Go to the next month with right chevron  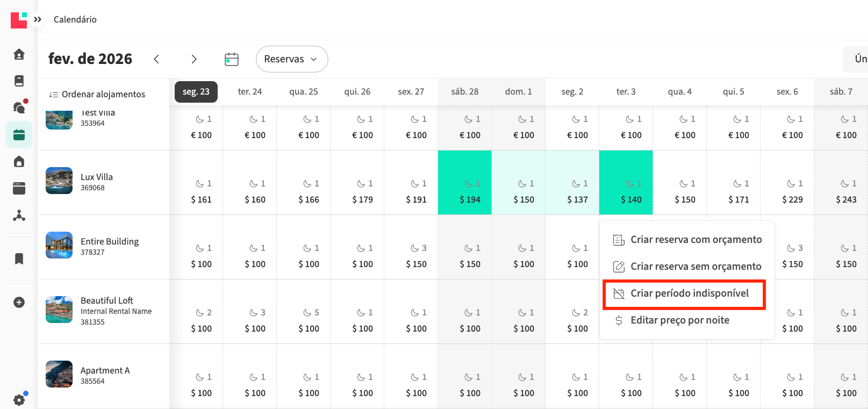coord(194,59)
